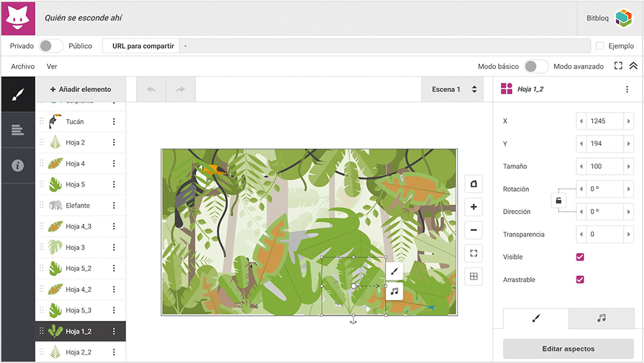
Task: Click the rotation-direction lock icon
Action: (559, 201)
